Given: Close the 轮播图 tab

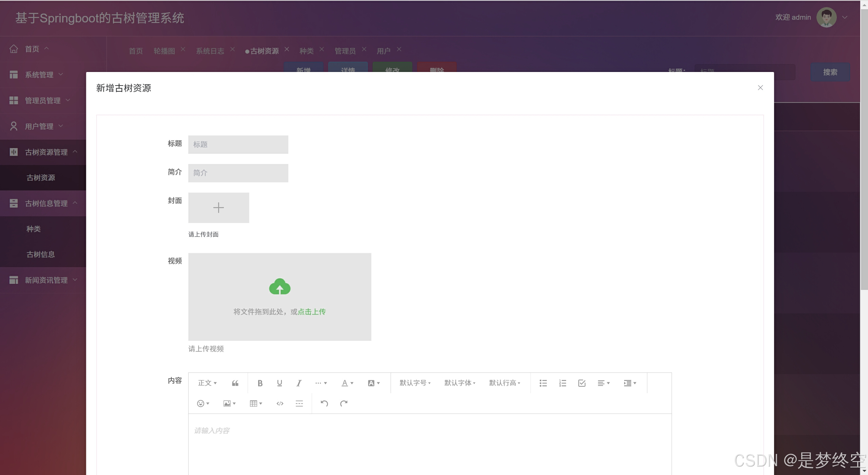Looking at the screenshot, I should click(x=183, y=49).
